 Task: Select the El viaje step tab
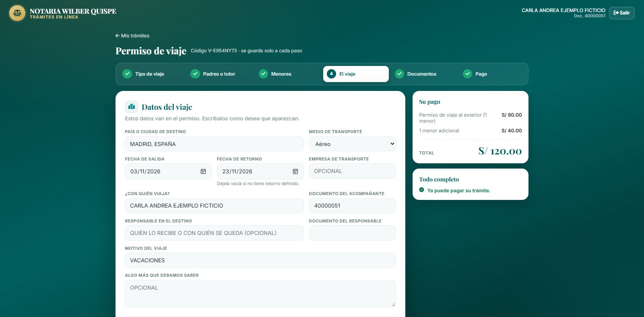(x=356, y=74)
